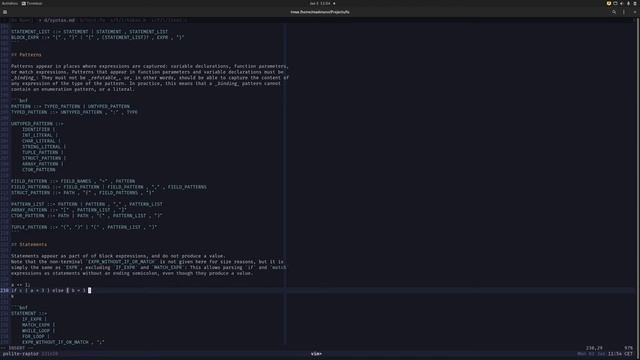Click the 'Statements appear as part of' line
Image resolution: width=640 pixels, height=360 pixels.
118,256
